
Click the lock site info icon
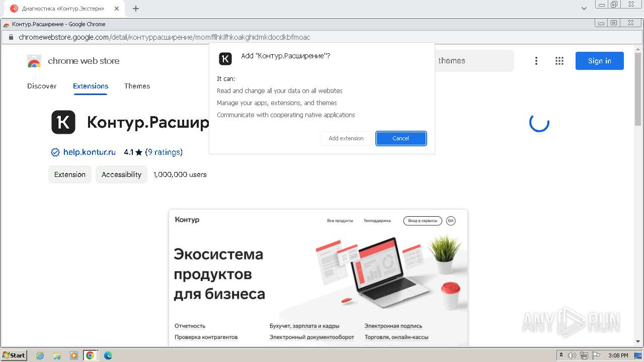pyautogui.click(x=10, y=37)
